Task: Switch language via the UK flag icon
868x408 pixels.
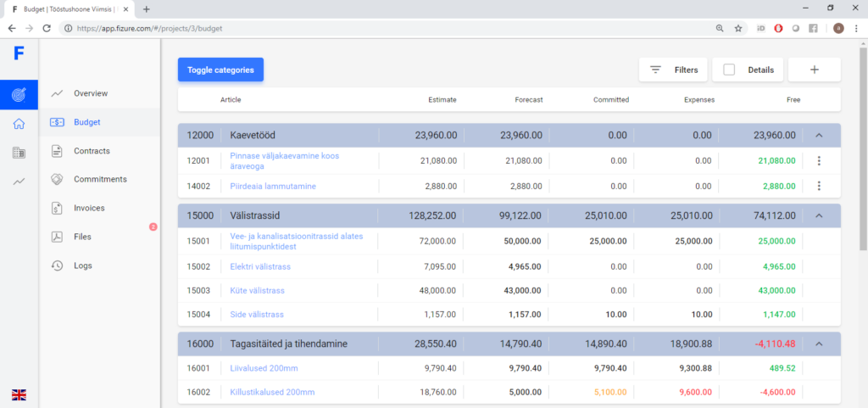Action: point(19,394)
